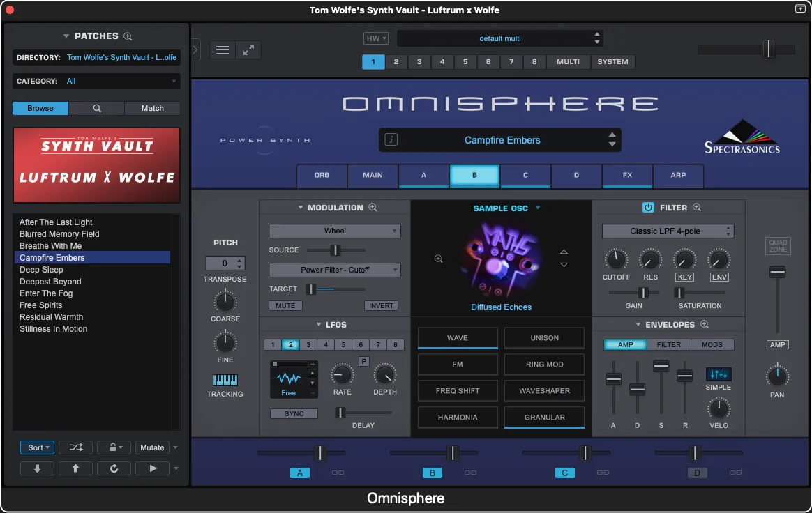Image resolution: width=812 pixels, height=513 pixels.
Task: Open the Classic LPF 4-pole filter dropdown
Action: tap(668, 231)
